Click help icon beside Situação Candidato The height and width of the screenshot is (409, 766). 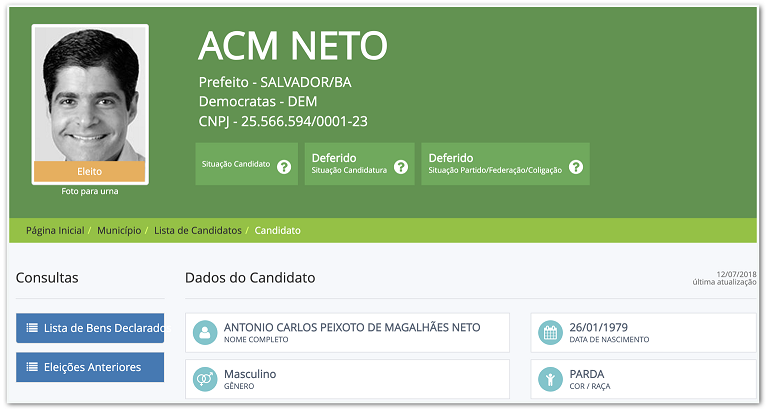pos(283,166)
